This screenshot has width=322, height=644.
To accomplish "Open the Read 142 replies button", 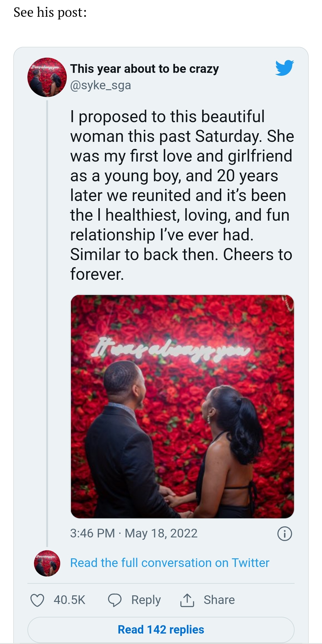I will click(x=161, y=629).
